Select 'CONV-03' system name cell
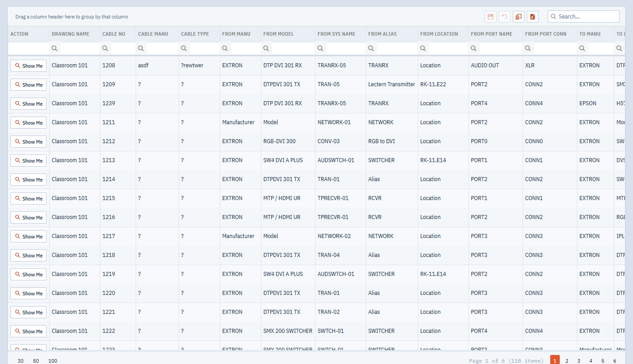 [x=340, y=141]
